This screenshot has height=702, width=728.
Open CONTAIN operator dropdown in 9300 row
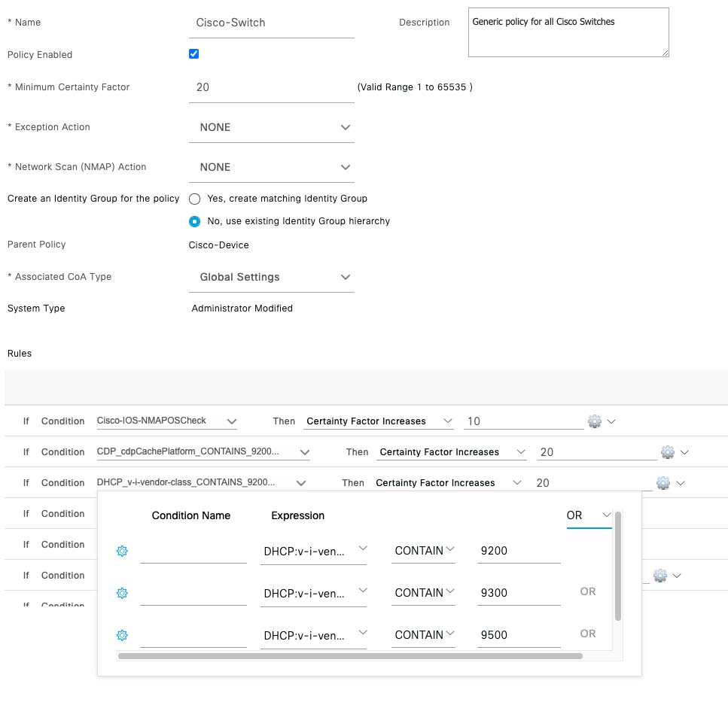coord(423,593)
